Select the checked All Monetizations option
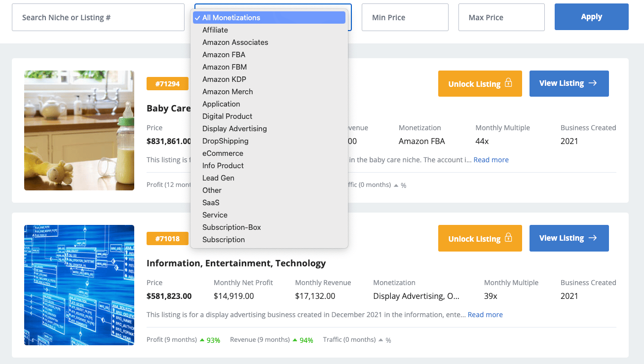Screen dimensions: 644x364 [231, 18]
